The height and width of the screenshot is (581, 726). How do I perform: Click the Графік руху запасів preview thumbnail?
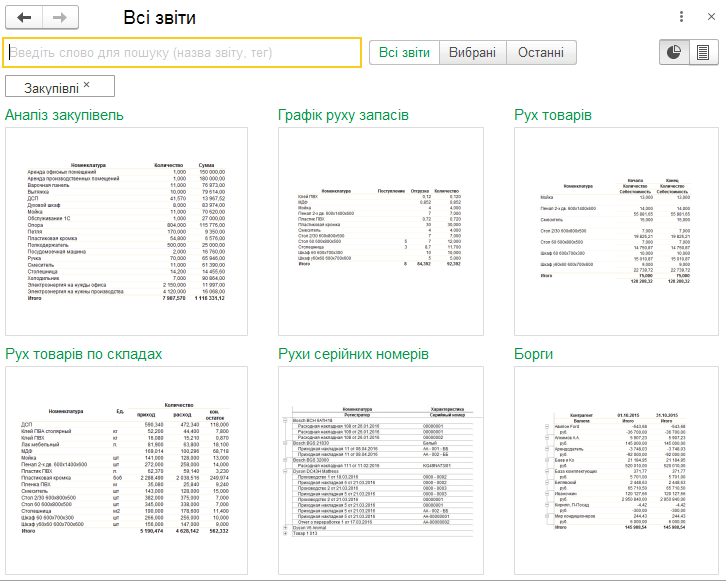pos(381,231)
